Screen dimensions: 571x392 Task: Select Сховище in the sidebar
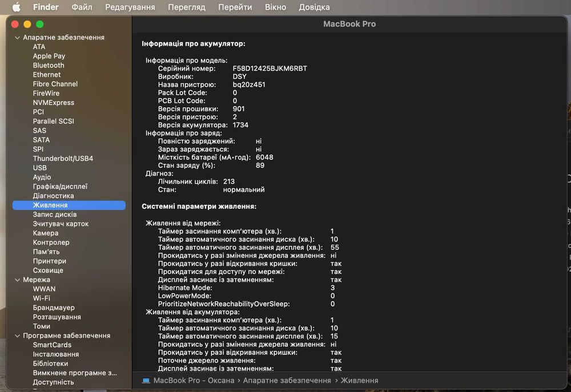[48, 270]
